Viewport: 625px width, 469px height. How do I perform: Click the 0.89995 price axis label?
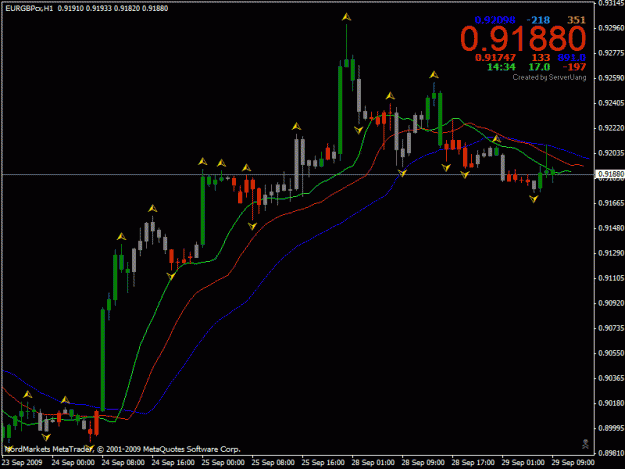tap(611, 428)
